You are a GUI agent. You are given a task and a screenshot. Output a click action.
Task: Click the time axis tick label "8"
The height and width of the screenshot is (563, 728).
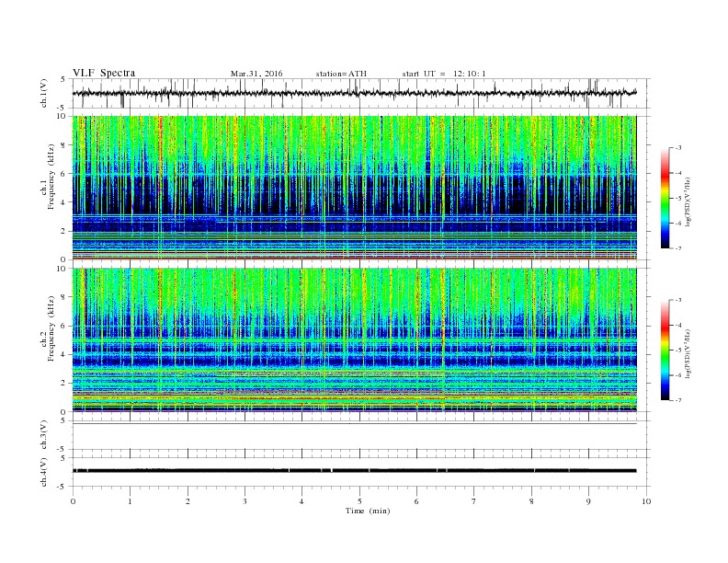(x=531, y=501)
